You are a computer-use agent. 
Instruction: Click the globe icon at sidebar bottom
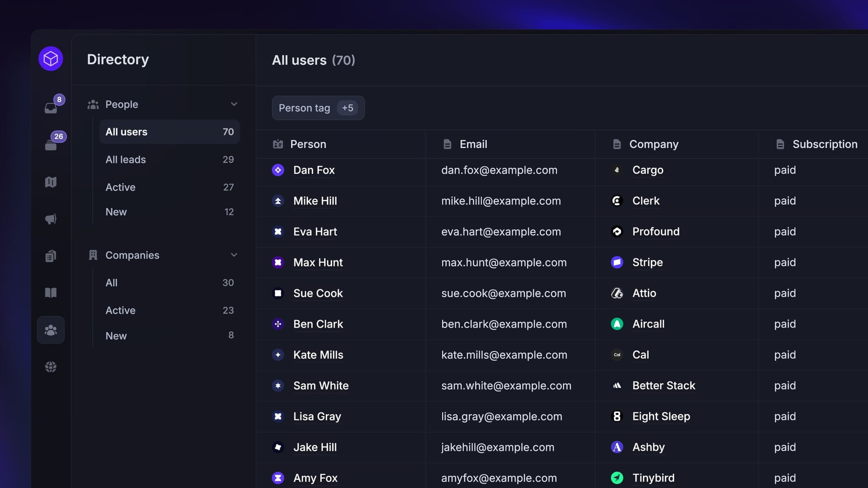(x=51, y=367)
